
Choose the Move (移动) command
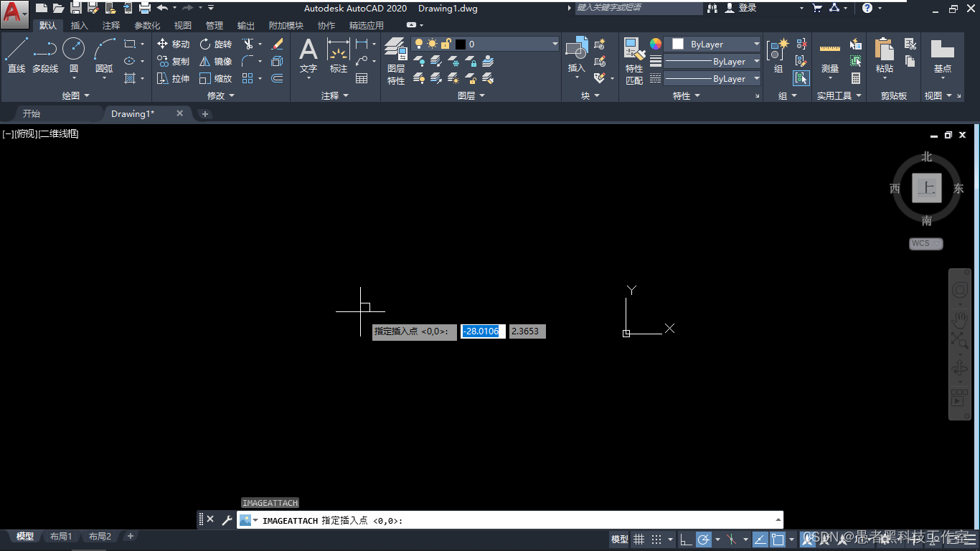[x=173, y=44]
